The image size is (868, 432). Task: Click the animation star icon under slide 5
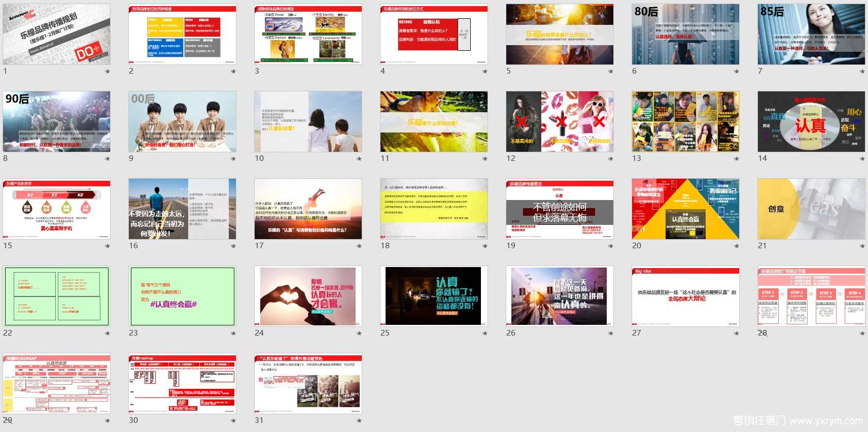(611, 72)
